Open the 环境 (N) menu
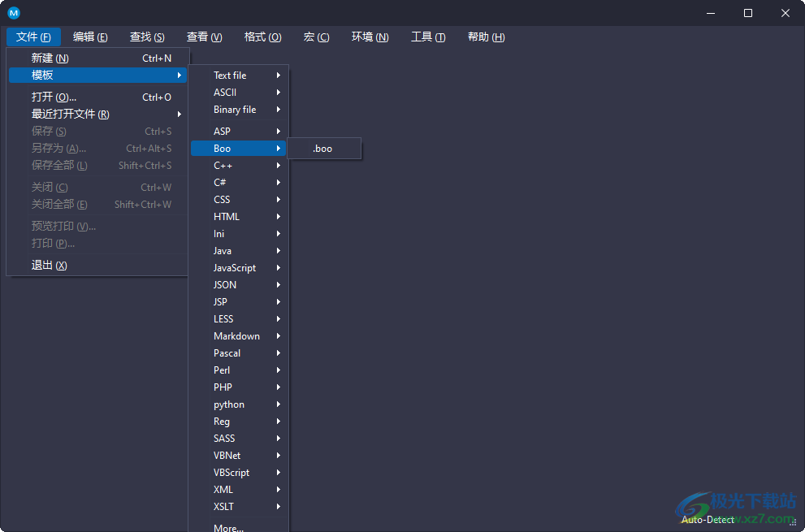Screen dimensions: 805x532 [370, 37]
